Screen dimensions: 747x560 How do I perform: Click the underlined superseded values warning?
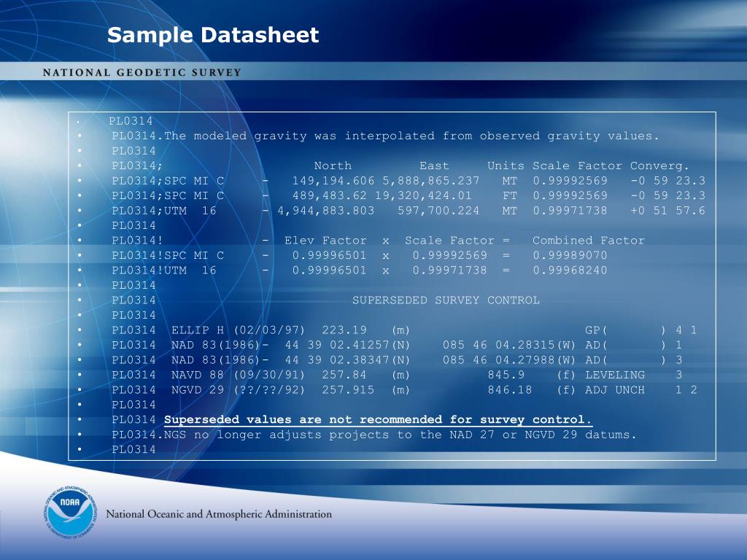point(379,420)
